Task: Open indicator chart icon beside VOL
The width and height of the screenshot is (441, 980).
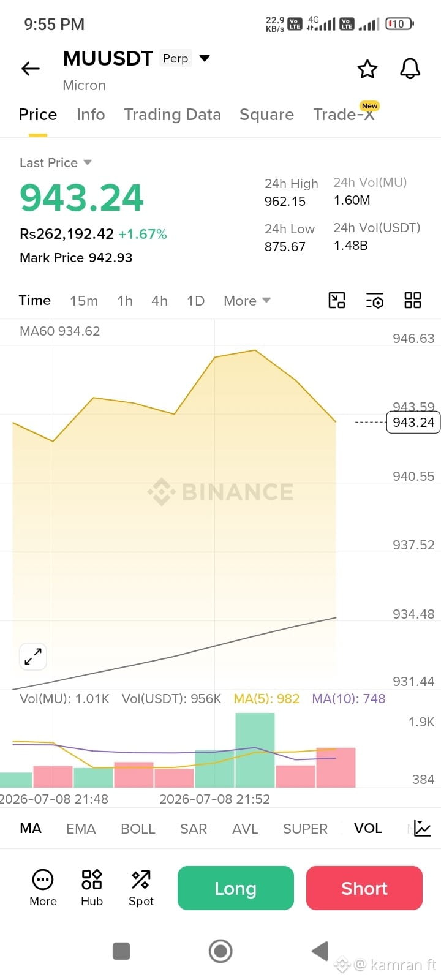Action: (423, 828)
